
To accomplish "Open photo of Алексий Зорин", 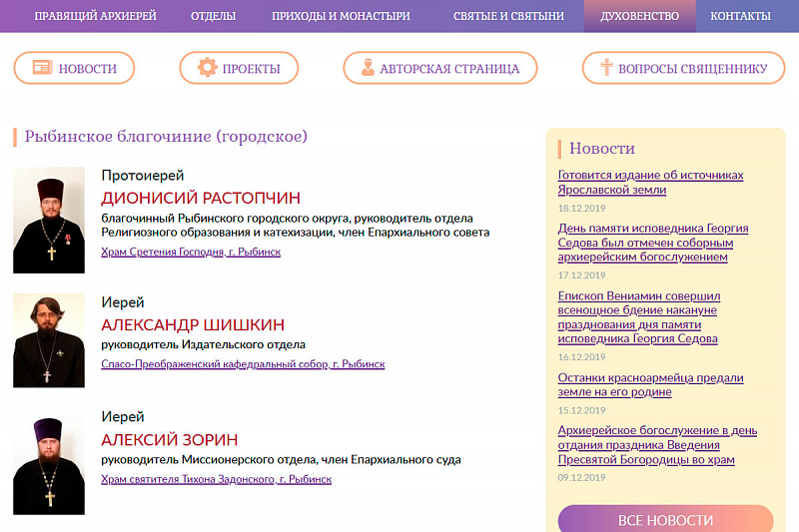I will point(49,461).
